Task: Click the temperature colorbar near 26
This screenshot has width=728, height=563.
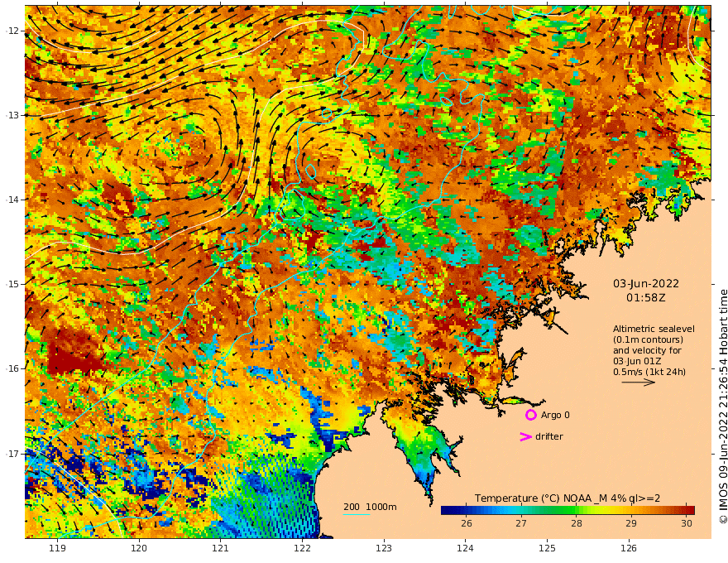Action: point(467,510)
